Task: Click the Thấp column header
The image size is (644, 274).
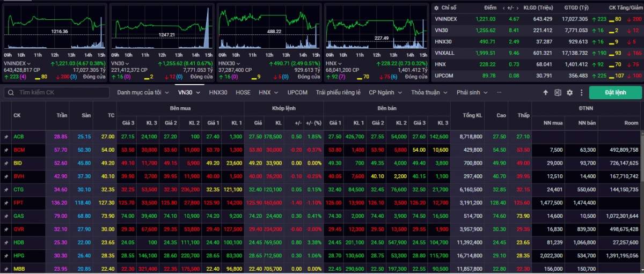Action: [523, 115]
